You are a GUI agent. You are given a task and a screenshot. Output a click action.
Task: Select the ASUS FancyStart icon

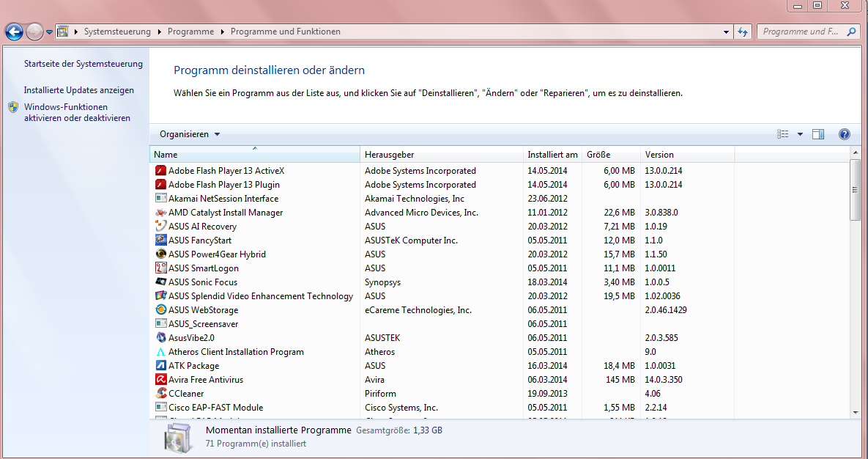point(160,240)
